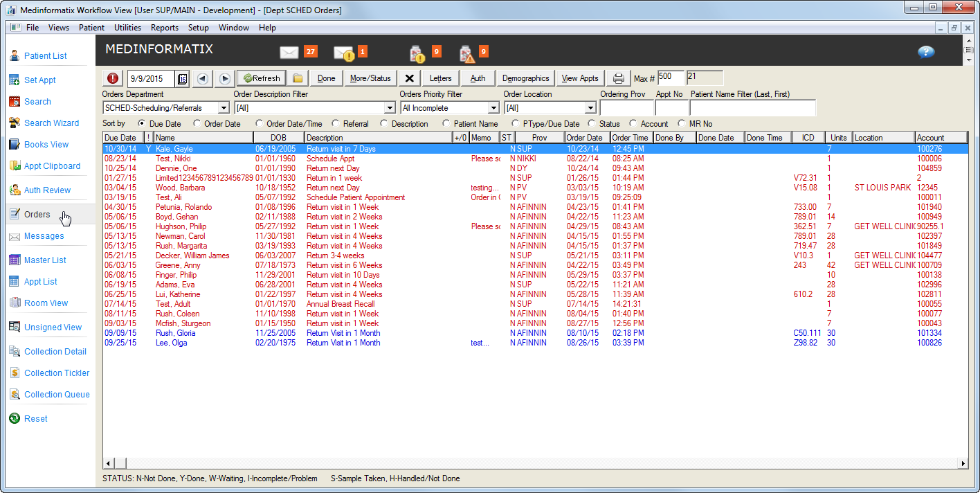This screenshot has width=980, height=493.
Task: Open the blue help question mark icon
Action: (926, 52)
